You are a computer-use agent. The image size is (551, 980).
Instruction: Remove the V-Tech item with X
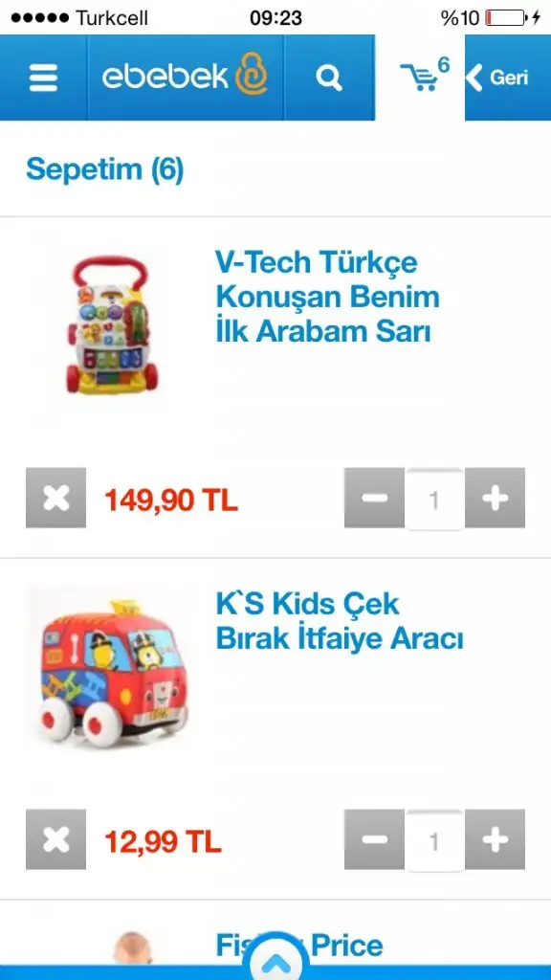click(55, 498)
